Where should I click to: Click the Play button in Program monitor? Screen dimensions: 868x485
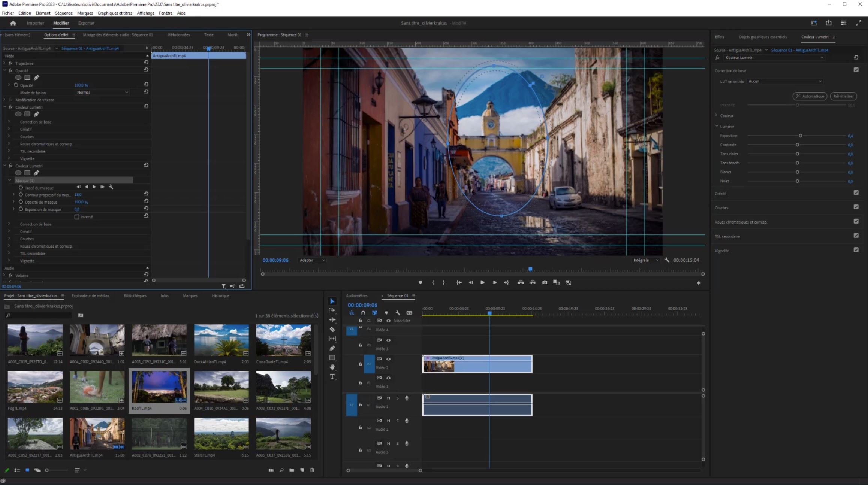coord(482,282)
